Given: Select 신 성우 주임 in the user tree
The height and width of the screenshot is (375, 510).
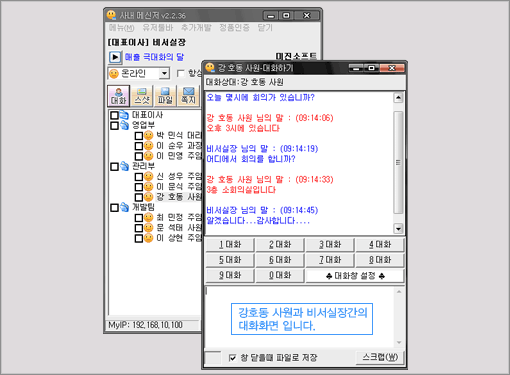Looking at the screenshot, I should click(x=179, y=176).
